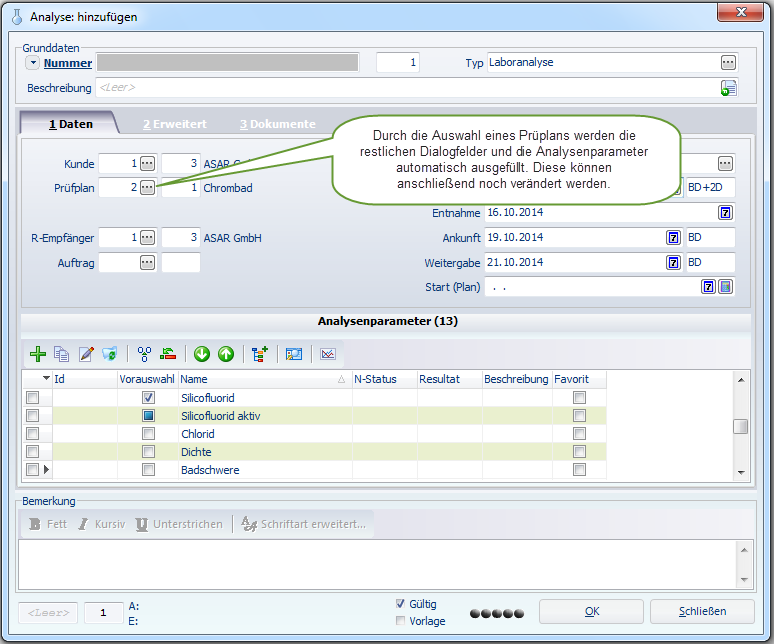Screen dimensions: 774x644
Task: Click the <Leer> button at bottom left
Action: pos(48,612)
